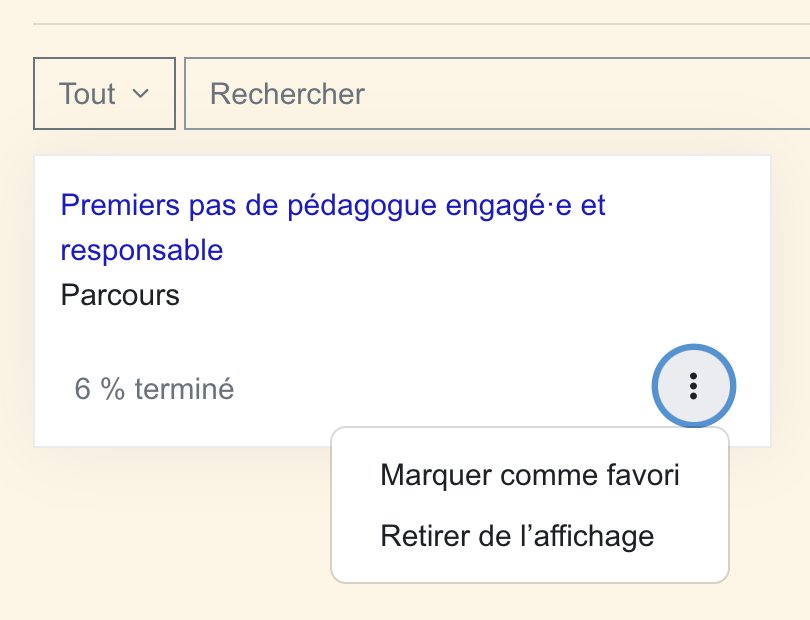The width and height of the screenshot is (810, 620).
Task: Open the search scope selector labeled Tout
Action: tap(104, 93)
